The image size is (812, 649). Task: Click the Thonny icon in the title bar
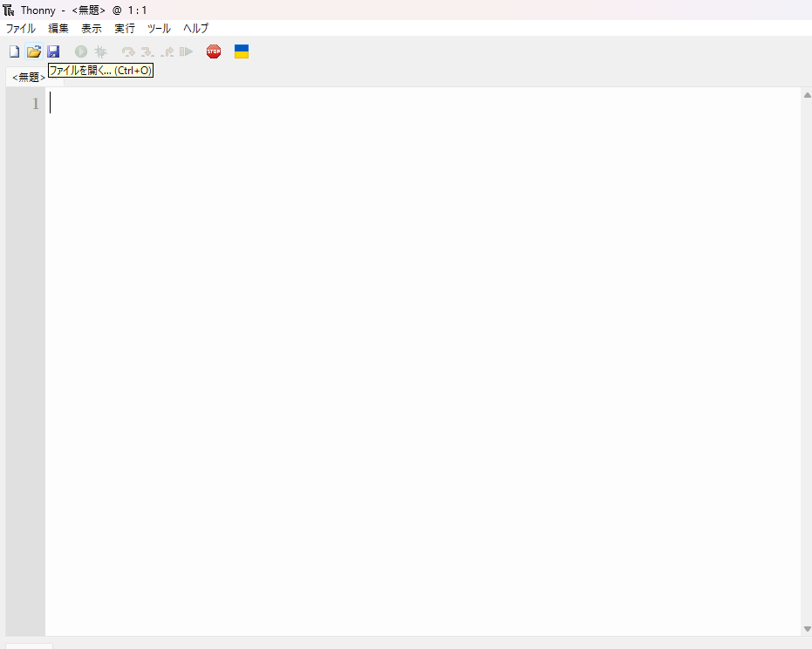[8, 10]
